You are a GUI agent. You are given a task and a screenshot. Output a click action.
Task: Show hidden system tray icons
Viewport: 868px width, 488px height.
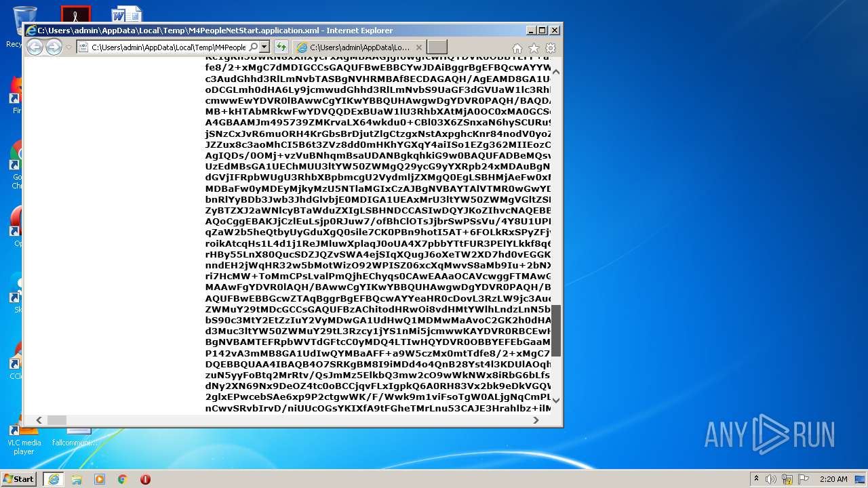[x=756, y=479]
